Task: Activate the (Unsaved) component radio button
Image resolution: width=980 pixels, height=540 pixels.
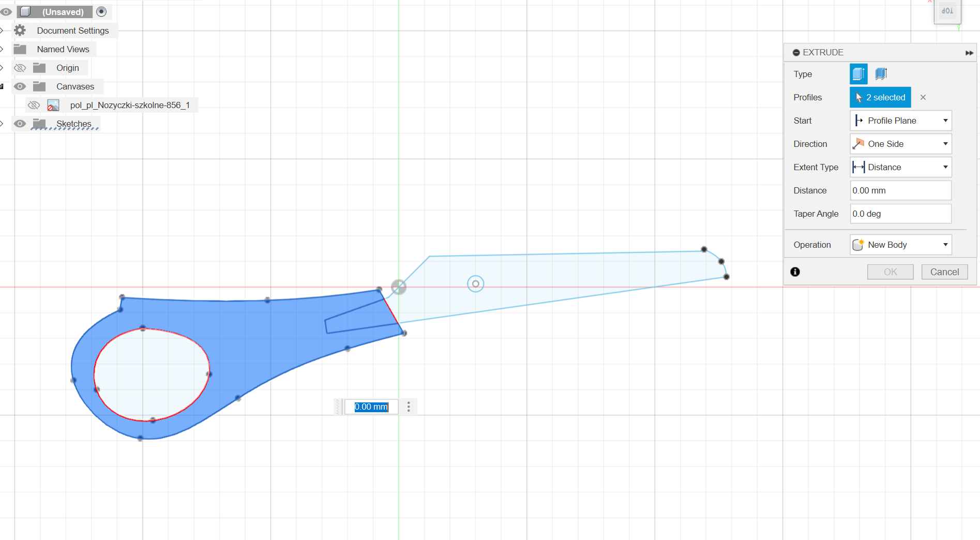Action: (x=101, y=11)
